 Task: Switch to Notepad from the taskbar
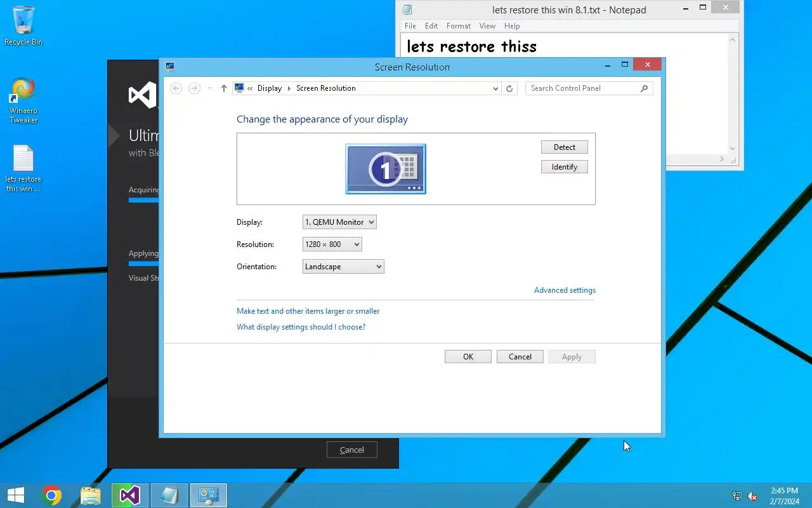coord(169,495)
